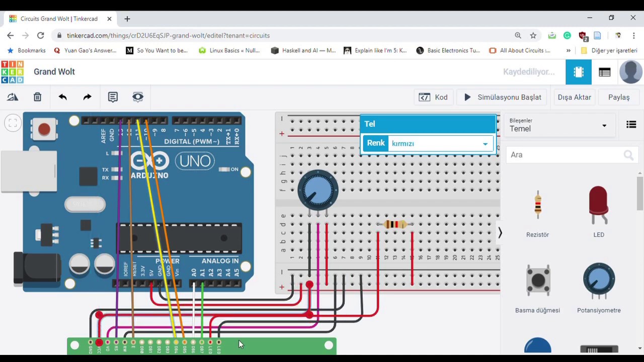Screen dimensions: 644x362
Task: Reload the page icon
Action: pyautogui.click(x=41, y=35)
